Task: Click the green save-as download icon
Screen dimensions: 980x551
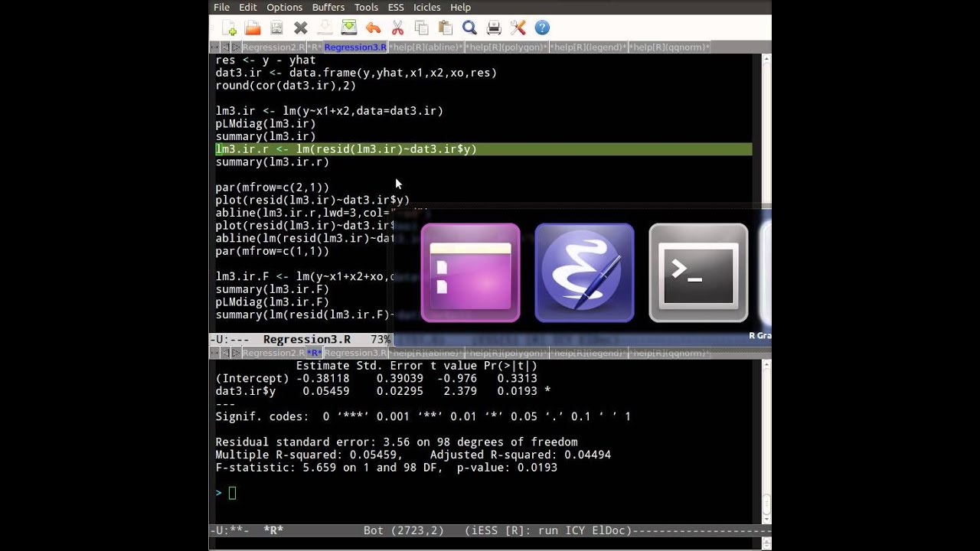Action: click(349, 28)
